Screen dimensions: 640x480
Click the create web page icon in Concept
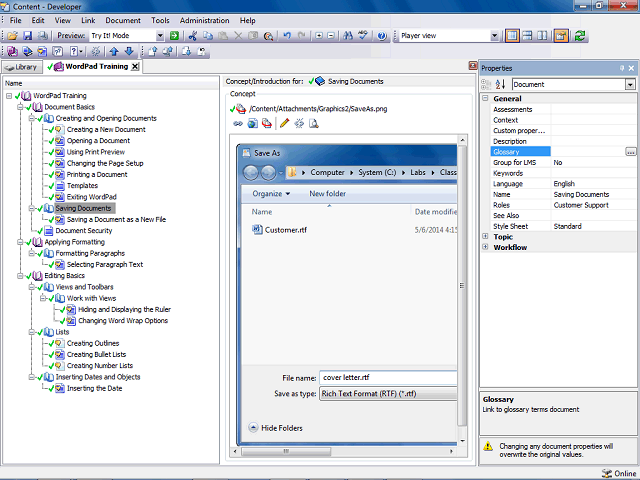coord(253,124)
